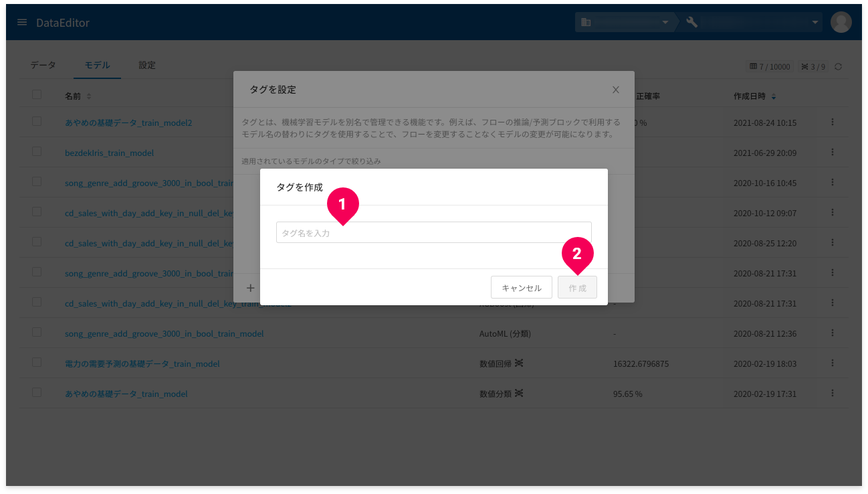Switch to the モデル tab
The width and height of the screenshot is (868, 494).
click(97, 65)
